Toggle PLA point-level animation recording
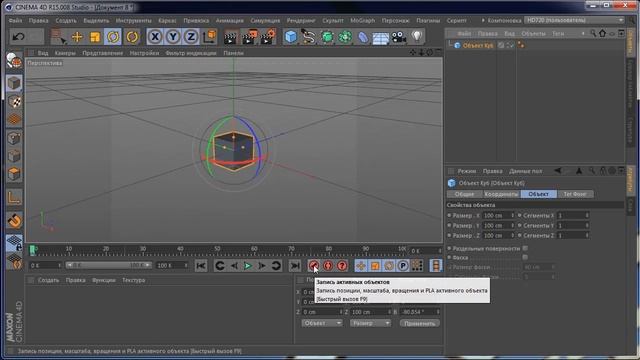Screen dimensions: 640x360 [417, 266]
